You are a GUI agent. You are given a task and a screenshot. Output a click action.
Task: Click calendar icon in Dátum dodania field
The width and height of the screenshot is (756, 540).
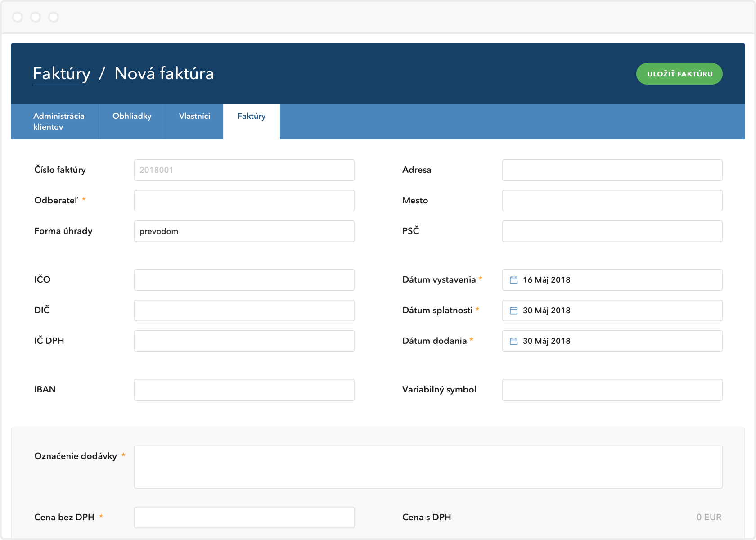513,341
